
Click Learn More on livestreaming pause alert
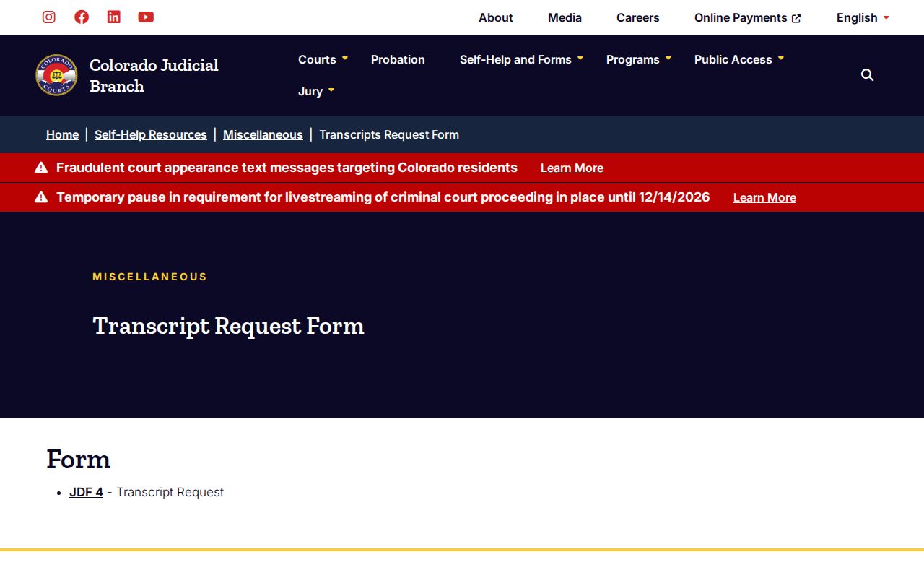tap(764, 197)
